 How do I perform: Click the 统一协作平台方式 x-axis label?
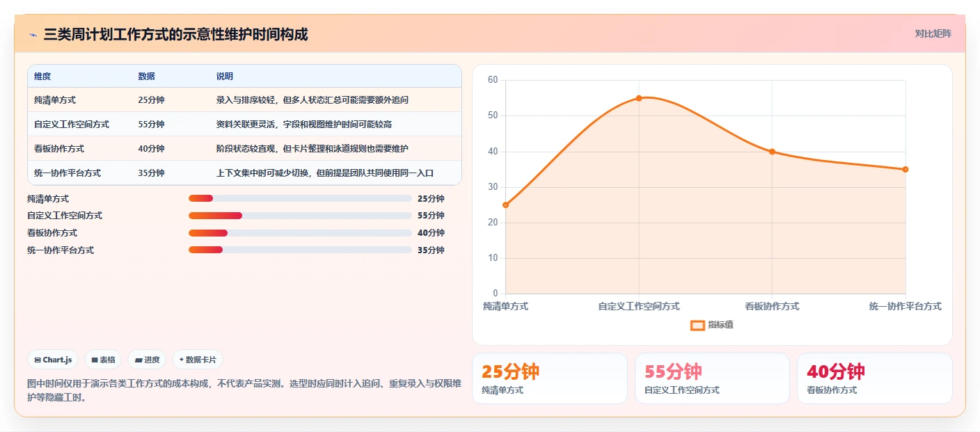(x=906, y=306)
